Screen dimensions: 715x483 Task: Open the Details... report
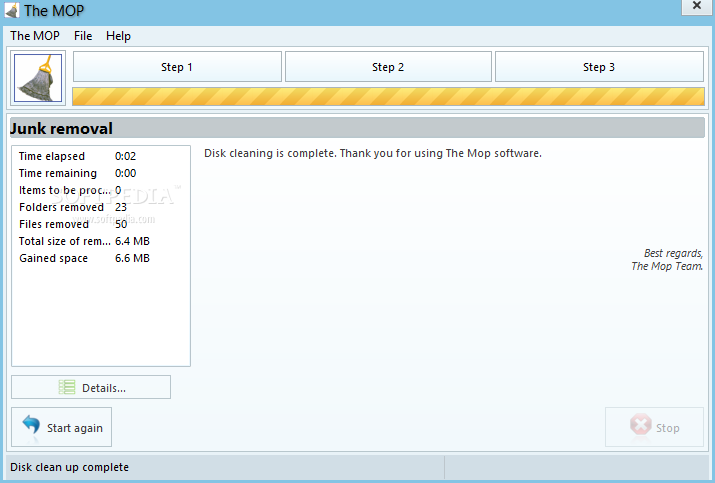pos(91,387)
